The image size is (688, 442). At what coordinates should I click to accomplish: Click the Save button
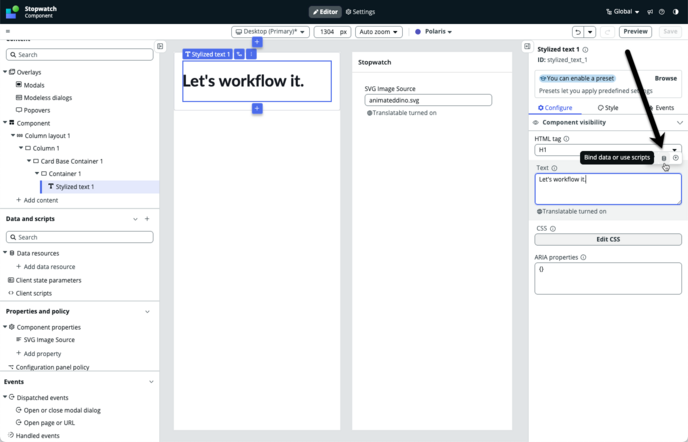click(x=670, y=32)
